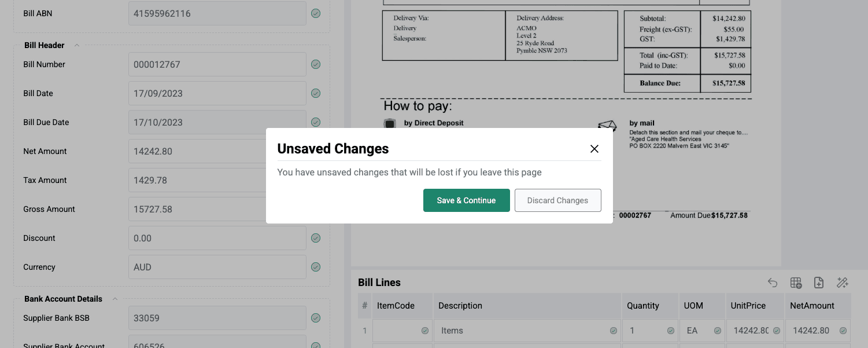Click the check icon in the Items description cell
This screenshot has height=348, width=868.
click(613, 331)
